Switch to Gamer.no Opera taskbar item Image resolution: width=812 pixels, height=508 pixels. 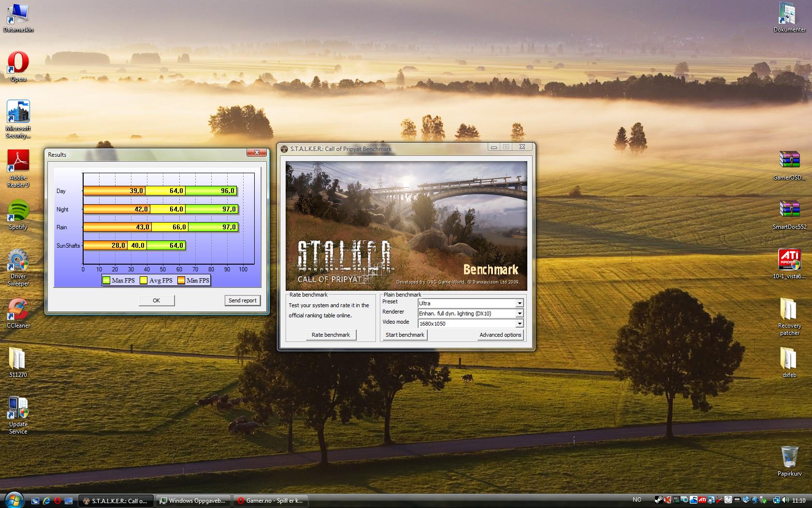click(271, 501)
